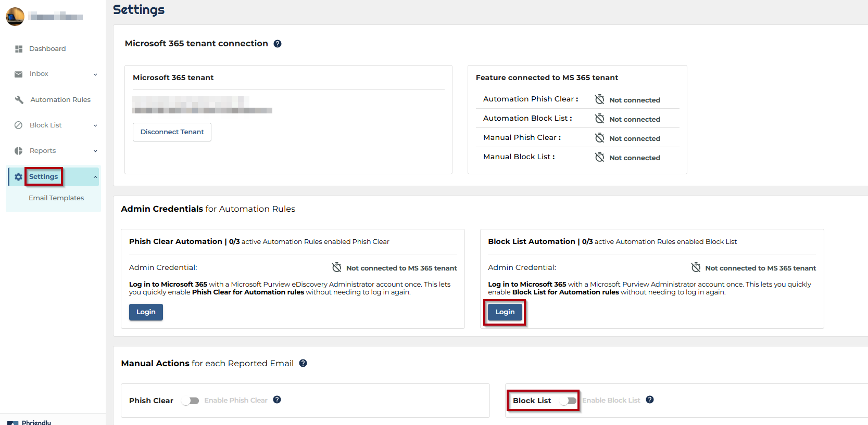Click the Settings gear icon
The image size is (868, 425).
coord(18,177)
